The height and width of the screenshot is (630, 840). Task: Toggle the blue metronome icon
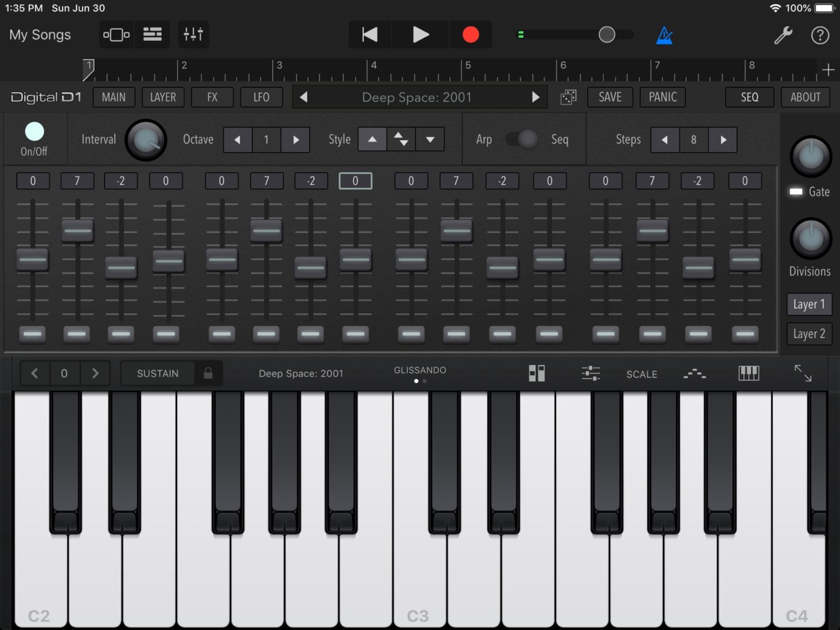pos(664,35)
